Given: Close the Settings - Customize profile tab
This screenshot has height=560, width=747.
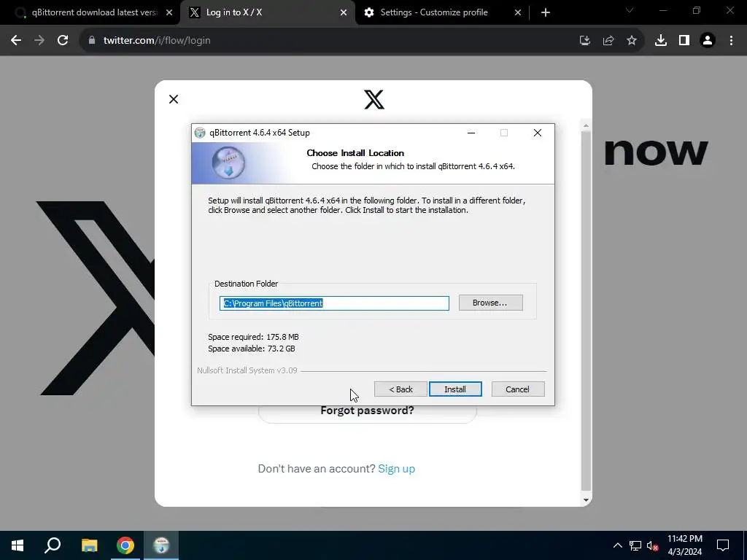Looking at the screenshot, I should [x=518, y=13].
